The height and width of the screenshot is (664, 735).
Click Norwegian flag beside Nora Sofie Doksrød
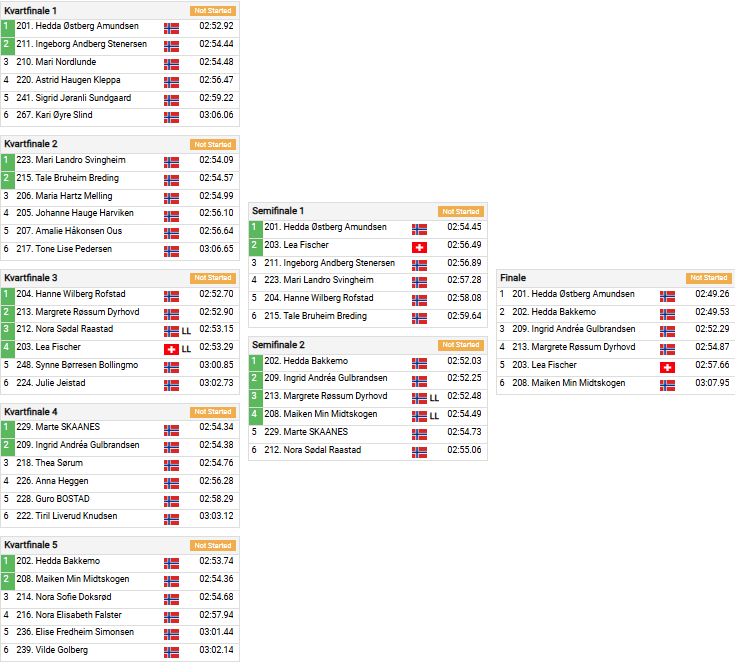171,598
